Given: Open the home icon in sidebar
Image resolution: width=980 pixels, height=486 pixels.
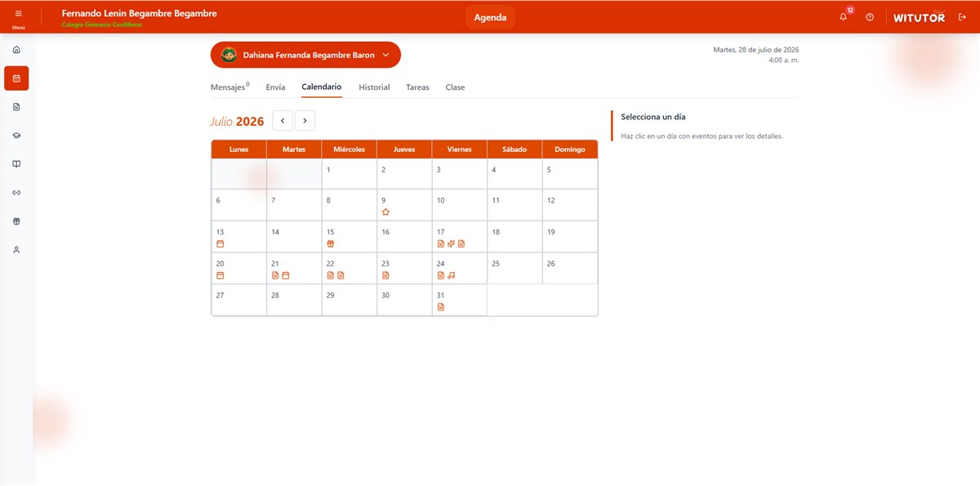Looking at the screenshot, I should click(x=16, y=50).
